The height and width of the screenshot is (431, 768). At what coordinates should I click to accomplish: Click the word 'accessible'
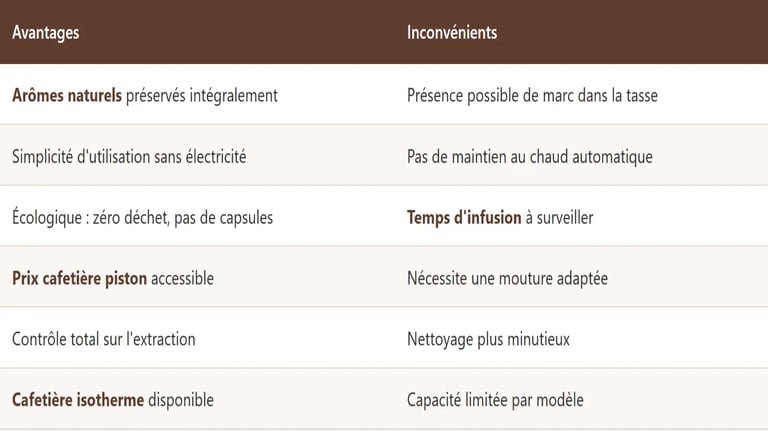coord(182,278)
